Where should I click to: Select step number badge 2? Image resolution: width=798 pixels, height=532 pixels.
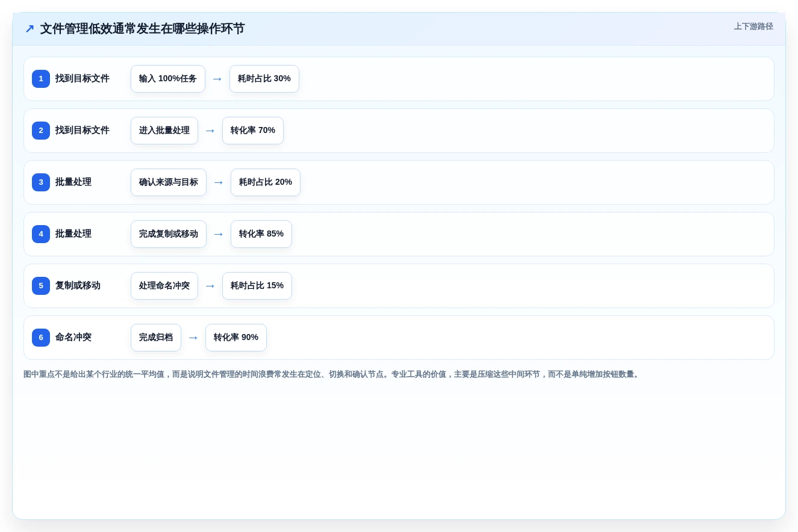click(x=41, y=131)
